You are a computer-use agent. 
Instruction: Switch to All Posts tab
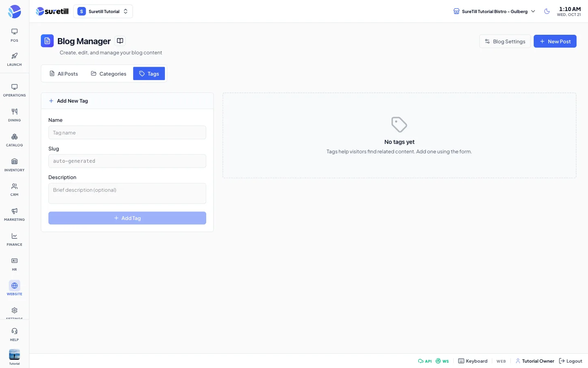64,74
